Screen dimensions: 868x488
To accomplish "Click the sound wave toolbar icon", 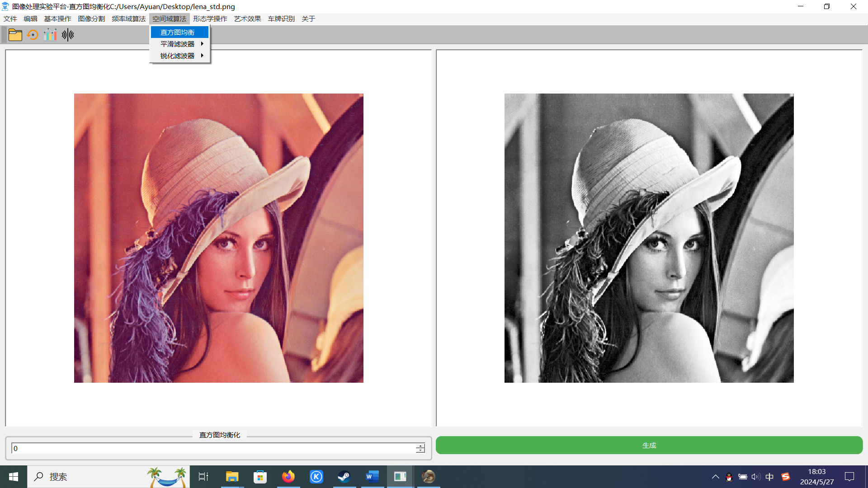I will (x=68, y=35).
